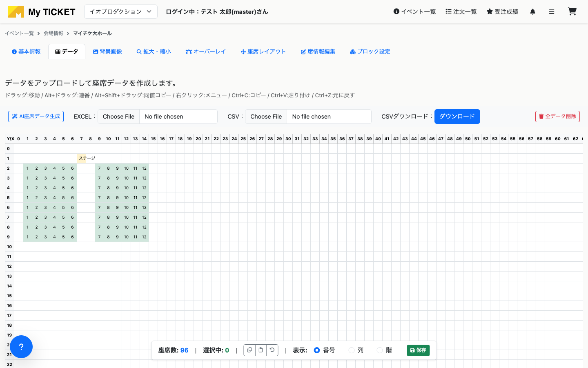Switch to the 基本情報 tab
The height and width of the screenshot is (368, 588).
26,52
